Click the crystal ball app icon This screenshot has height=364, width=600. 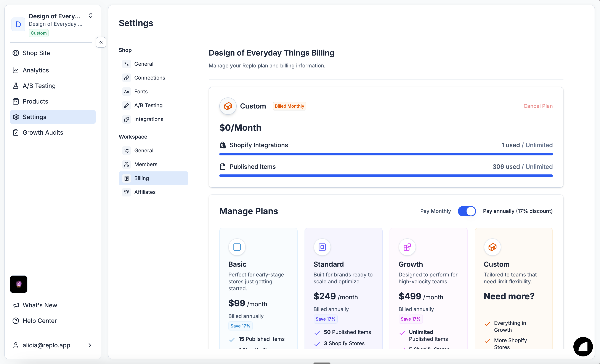tap(19, 284)
